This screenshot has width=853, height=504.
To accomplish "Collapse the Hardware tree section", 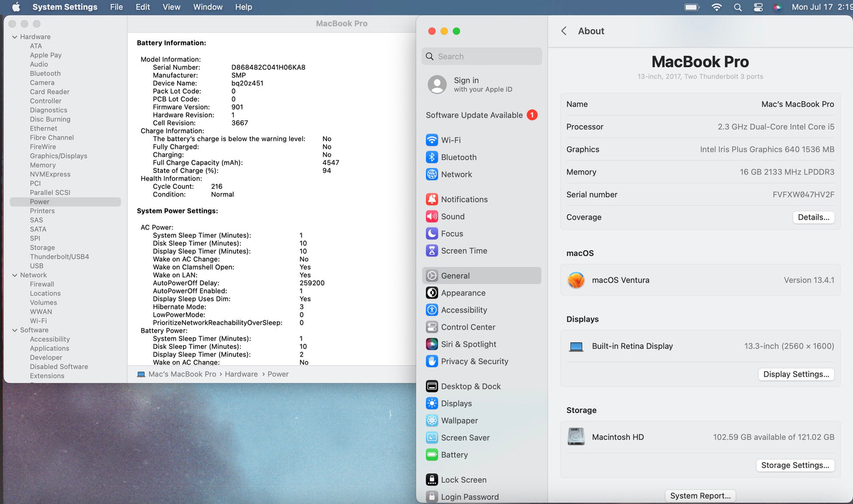I will pos(15,37).
